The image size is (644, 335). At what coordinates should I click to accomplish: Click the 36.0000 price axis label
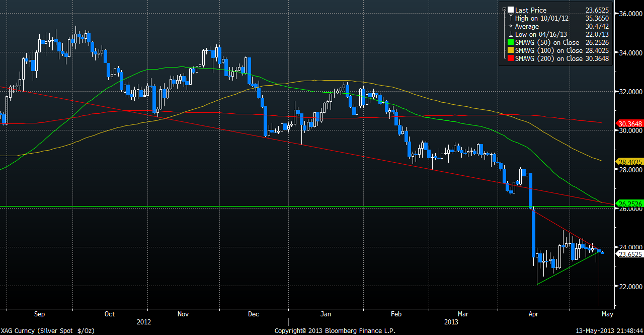click(x=629, y=14)
